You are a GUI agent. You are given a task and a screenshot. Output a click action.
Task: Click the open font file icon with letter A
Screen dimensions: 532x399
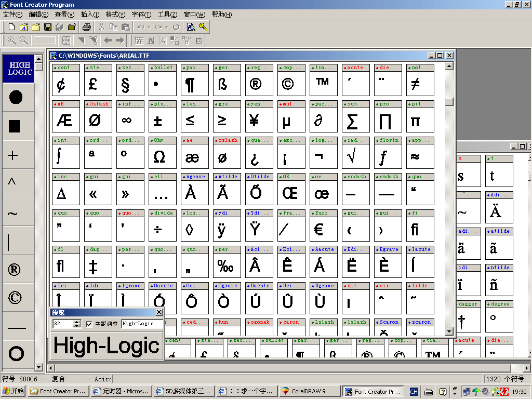tap(23, 27)
